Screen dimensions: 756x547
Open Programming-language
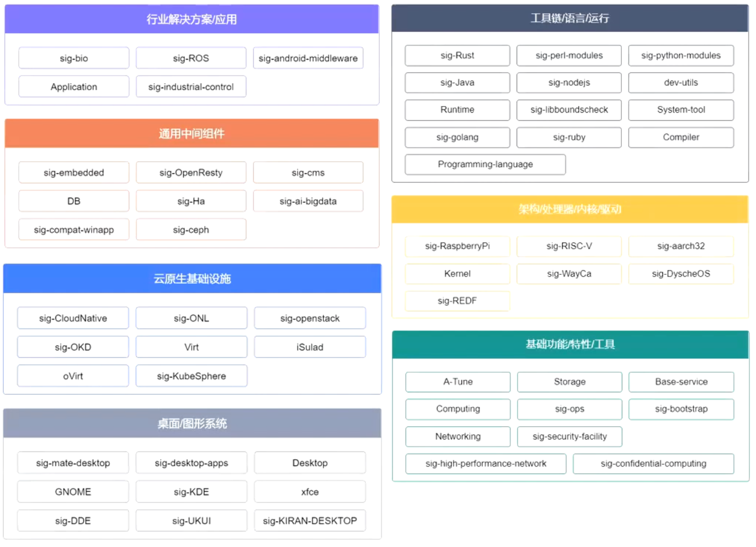click(485, 164)
